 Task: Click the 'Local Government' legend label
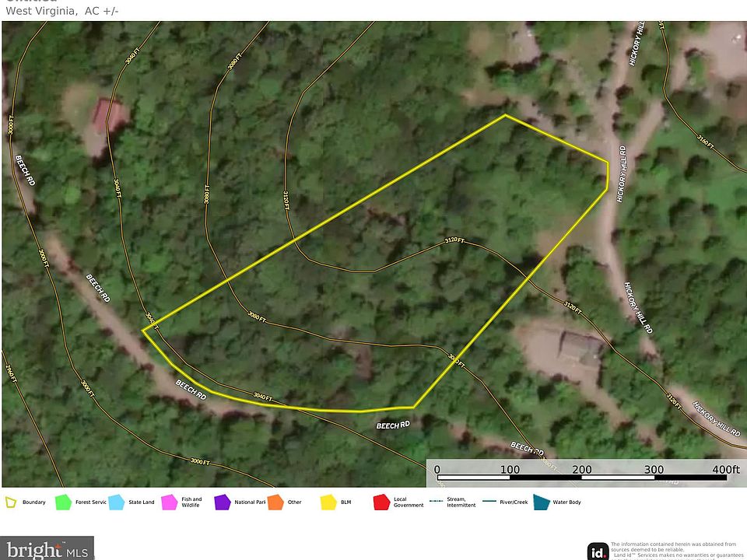(x=409, y=502)
